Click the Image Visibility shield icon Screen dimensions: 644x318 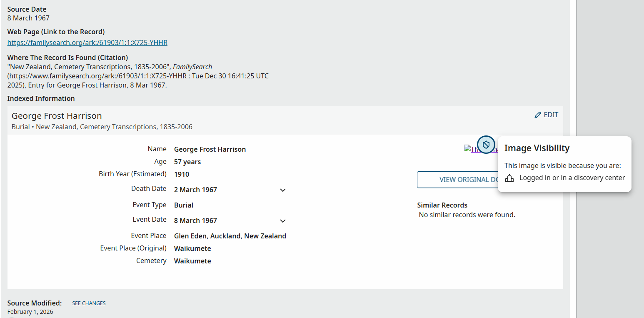click(486, 145)
